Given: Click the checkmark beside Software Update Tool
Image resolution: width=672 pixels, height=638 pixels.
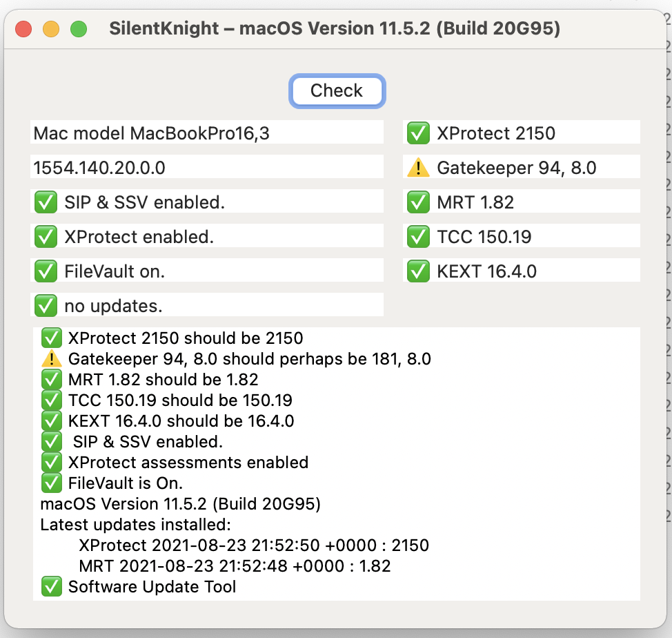Looking at the screenshot, I should pyautogui.click(x=52, y=587).
